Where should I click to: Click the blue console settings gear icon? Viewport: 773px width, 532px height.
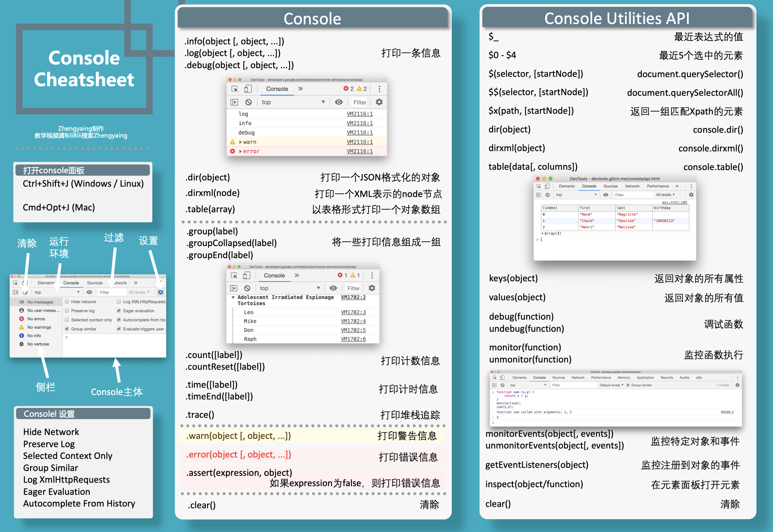(161, 292)
